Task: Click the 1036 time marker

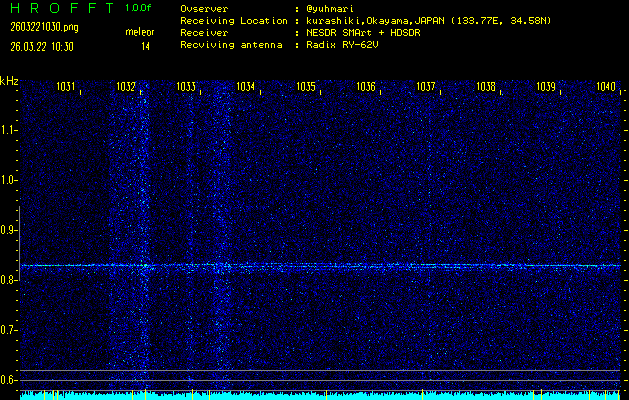Action: tap(366, 88)
